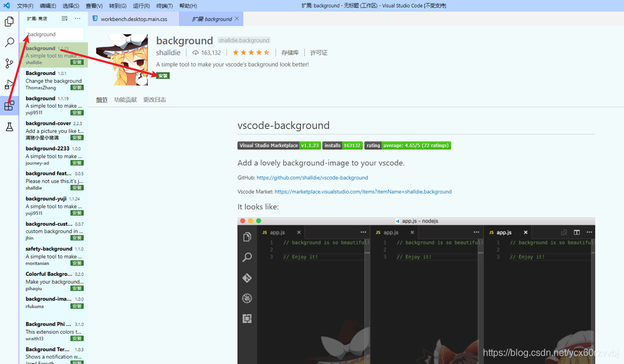
Task: Open the Search view in activity bar
Action: [9, 42]
